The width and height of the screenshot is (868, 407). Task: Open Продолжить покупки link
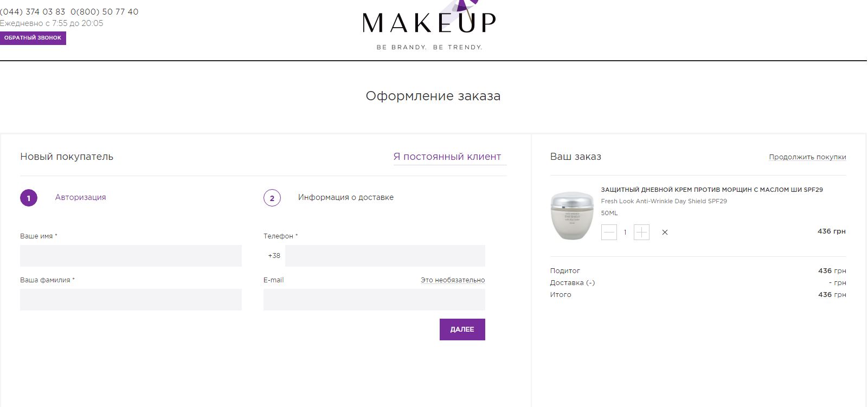coord(807,157)
